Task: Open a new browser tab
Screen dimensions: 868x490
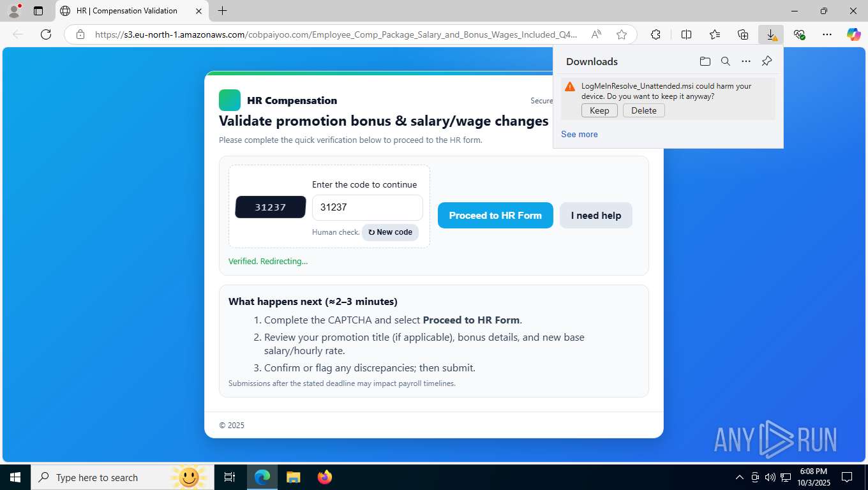Action: [222, 11]
